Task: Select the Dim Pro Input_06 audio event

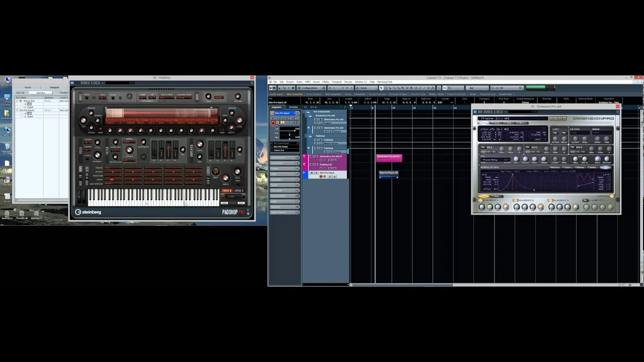Action: pos(388,174)
